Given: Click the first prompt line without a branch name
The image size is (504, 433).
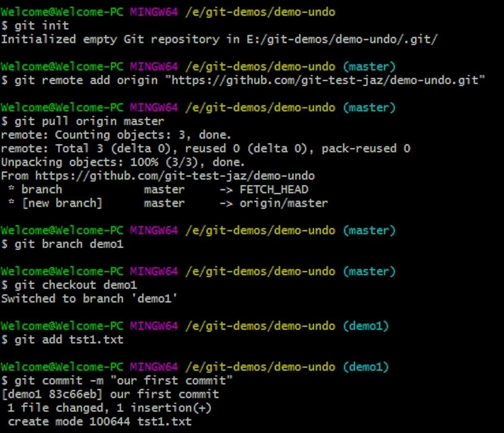Looking at the screenshot, I should (168, 12).
